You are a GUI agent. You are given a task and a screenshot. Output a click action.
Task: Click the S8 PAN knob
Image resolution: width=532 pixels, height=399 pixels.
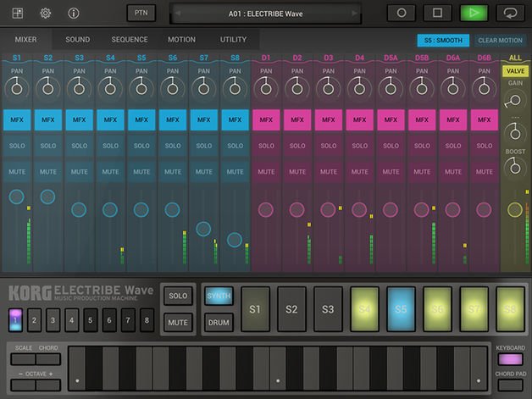point(235,88)
